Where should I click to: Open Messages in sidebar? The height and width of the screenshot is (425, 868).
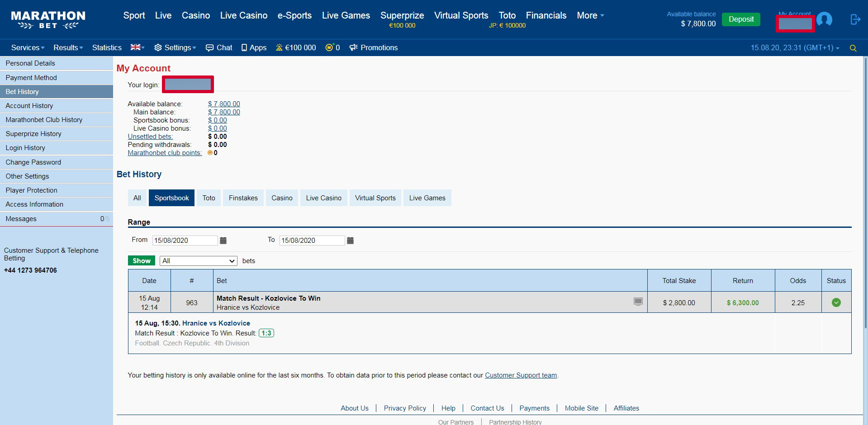[x=57, y=219]
